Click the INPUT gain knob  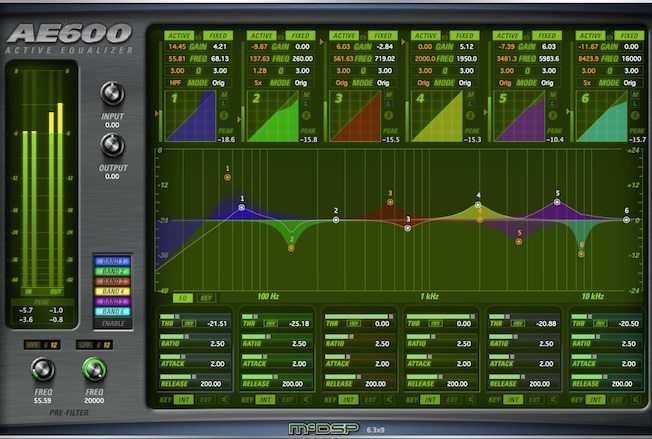[113, 95]
